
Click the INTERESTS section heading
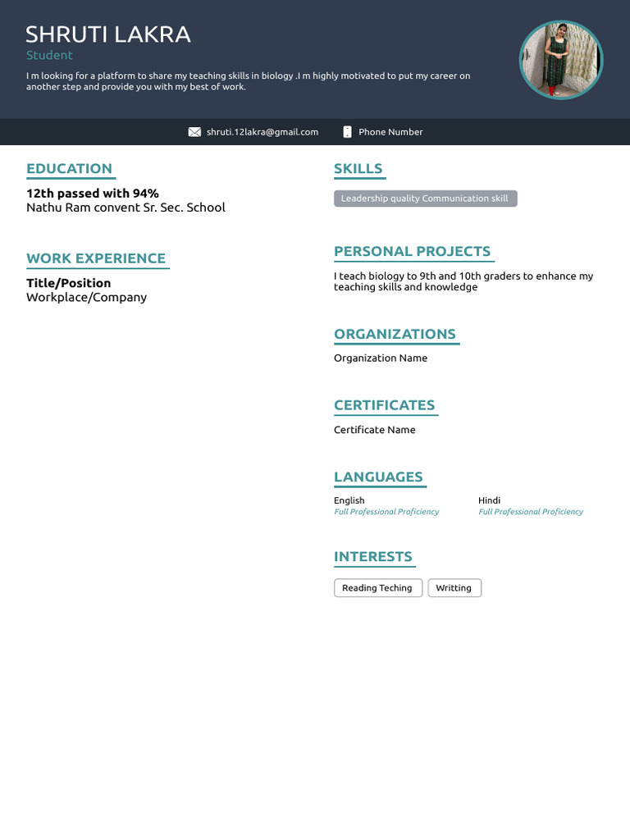(x=373, y=556)
